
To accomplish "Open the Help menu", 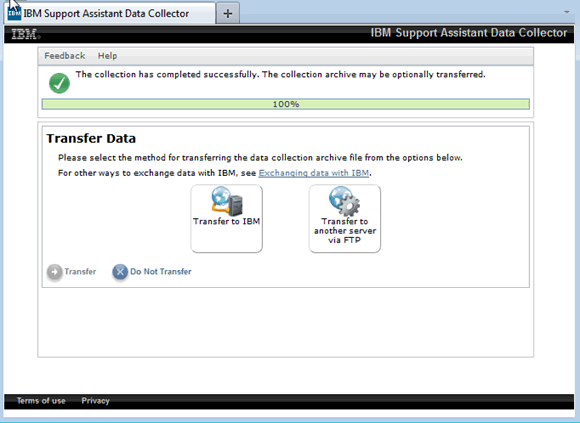I will click(107, 56).
